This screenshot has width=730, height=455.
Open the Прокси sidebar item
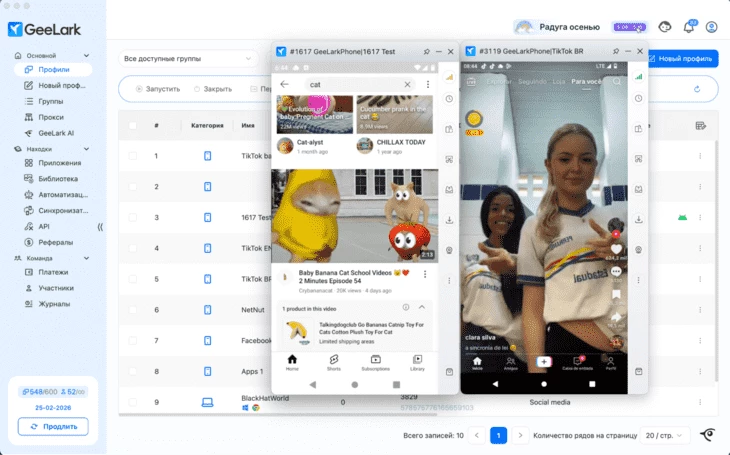[44, 117]
